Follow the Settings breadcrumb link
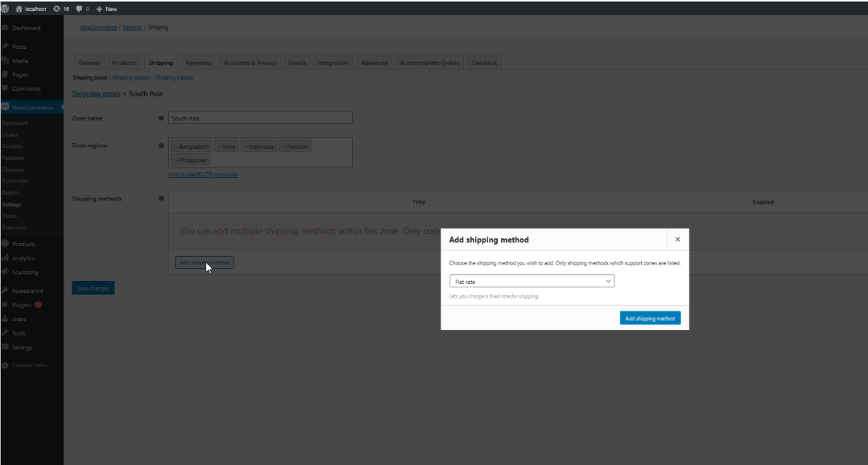868x465 pixels. click(132, 28)
